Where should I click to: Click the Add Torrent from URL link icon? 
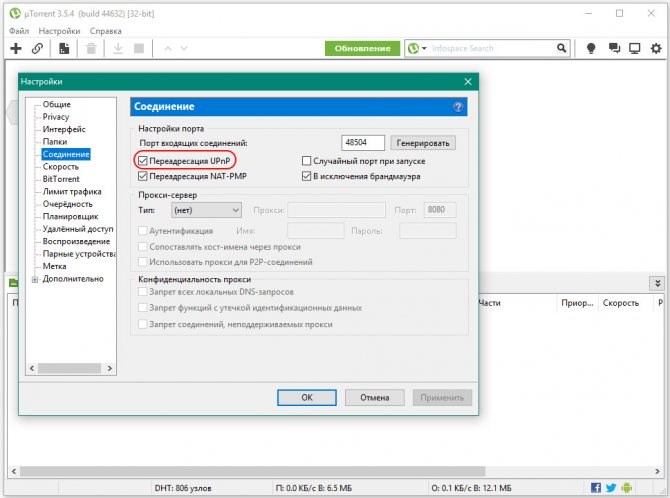tap(38, 48)
